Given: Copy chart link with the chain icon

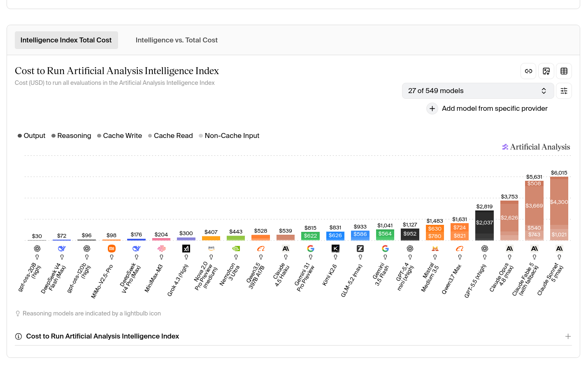Looking at the screenshot, I should [x=528, y=71].
